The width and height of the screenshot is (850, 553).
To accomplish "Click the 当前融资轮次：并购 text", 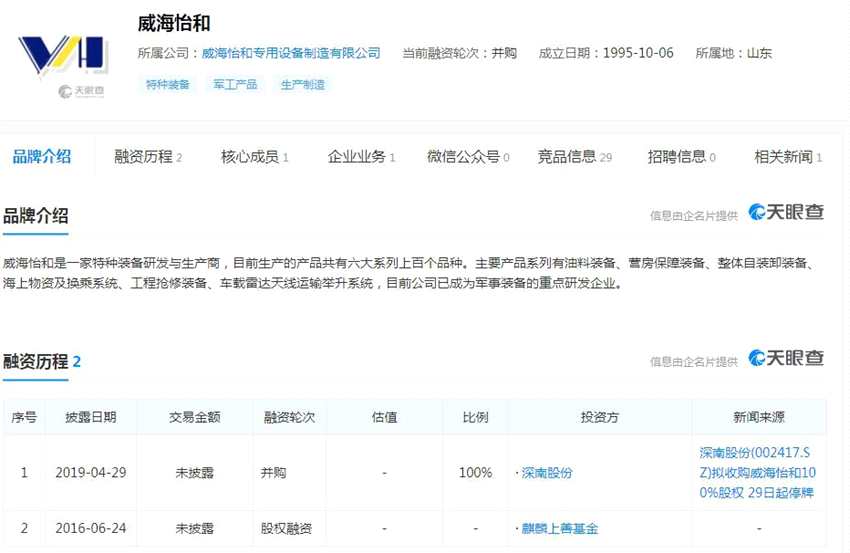I will pos(460,53).
